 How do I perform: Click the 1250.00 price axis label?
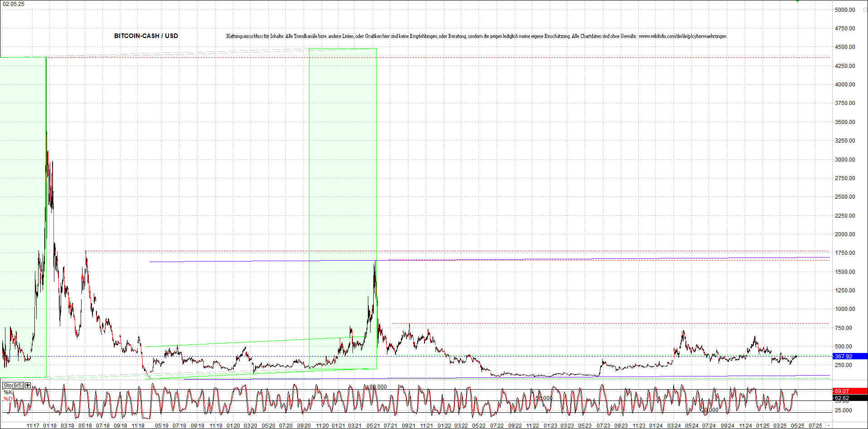coord(845,290)
